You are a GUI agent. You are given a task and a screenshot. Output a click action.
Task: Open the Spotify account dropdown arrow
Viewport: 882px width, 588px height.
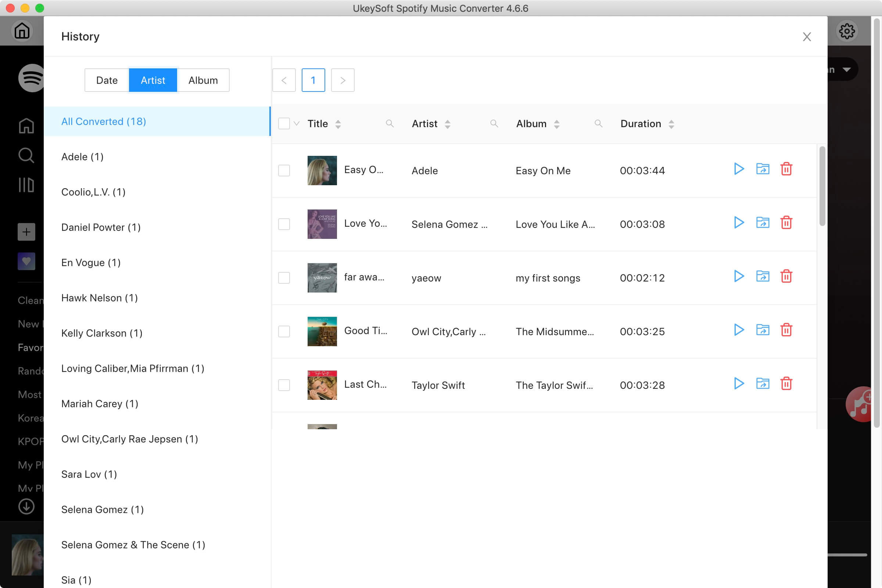846,70
